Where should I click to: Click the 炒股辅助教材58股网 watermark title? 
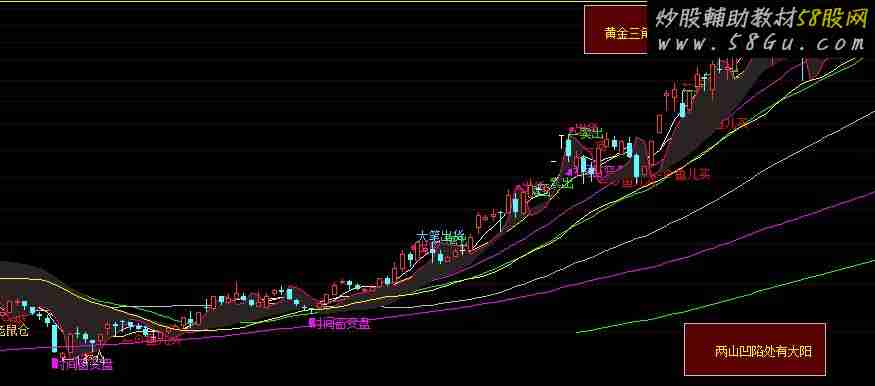click(x=760, y=18)
